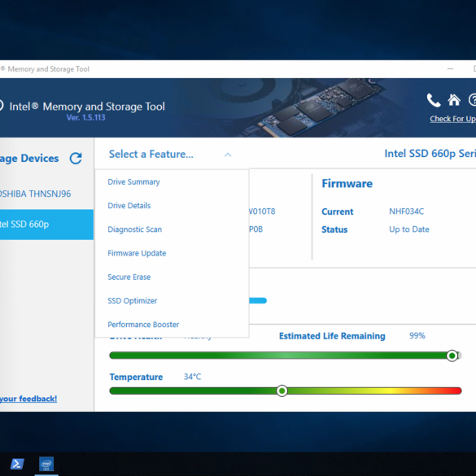Click the Ver. 1.5.113 version text
Image resolution: width=476 pixels, height=476 pixels.
pyautogui.click(x=86, y=117)
